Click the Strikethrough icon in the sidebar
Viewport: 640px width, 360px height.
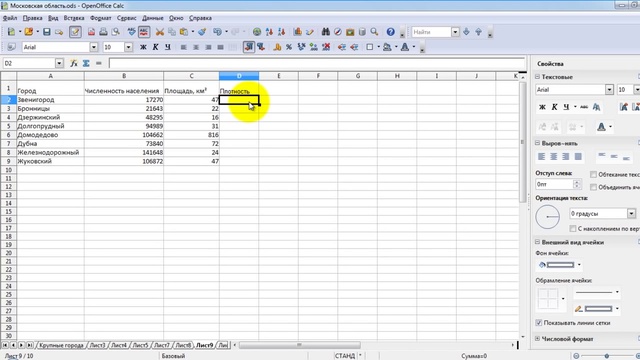tap(584, 107)
